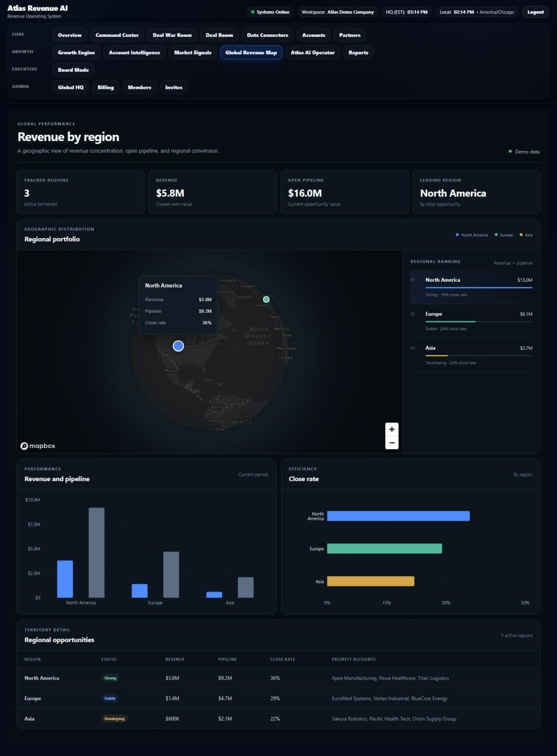This screenshot has width=557, height=756.
Task: Click the Tracked Regions card
Action: click(x=80, y=192)
